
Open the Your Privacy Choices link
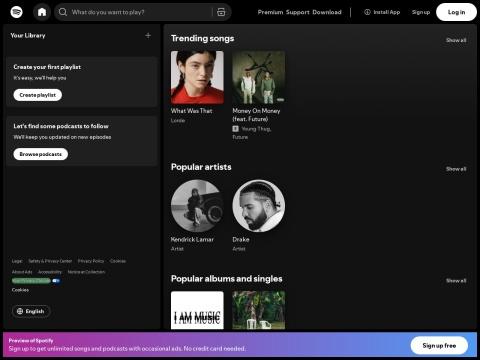tap(31, 281)
